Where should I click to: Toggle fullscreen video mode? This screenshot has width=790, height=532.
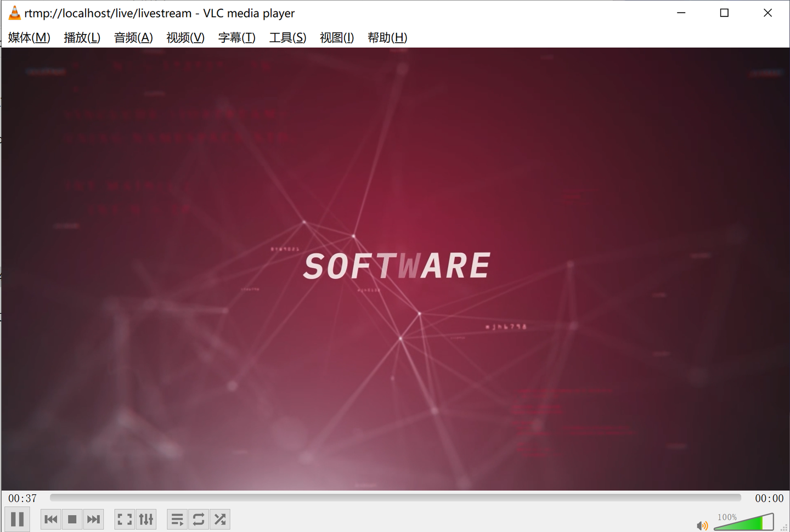coord(125,519)
